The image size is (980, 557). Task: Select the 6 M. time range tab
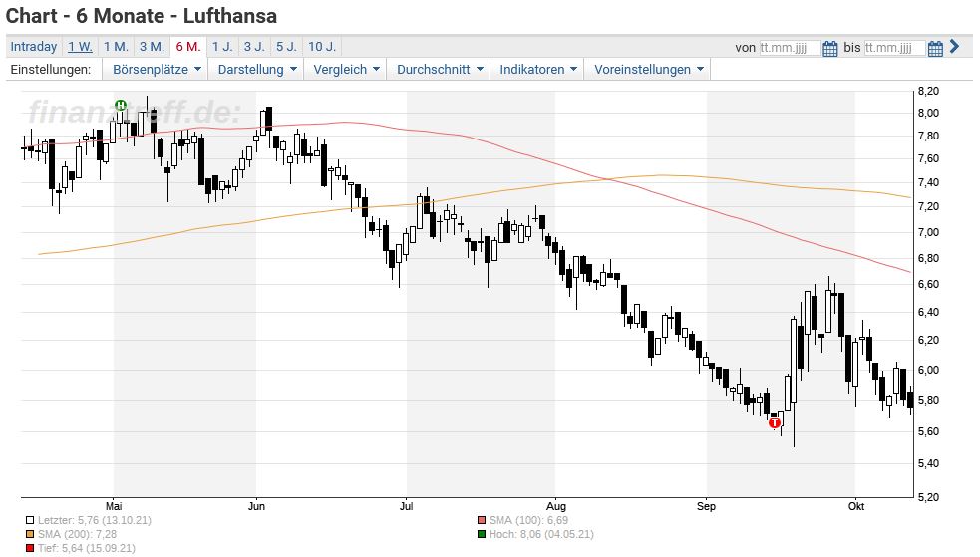click(x=188, y=47)
